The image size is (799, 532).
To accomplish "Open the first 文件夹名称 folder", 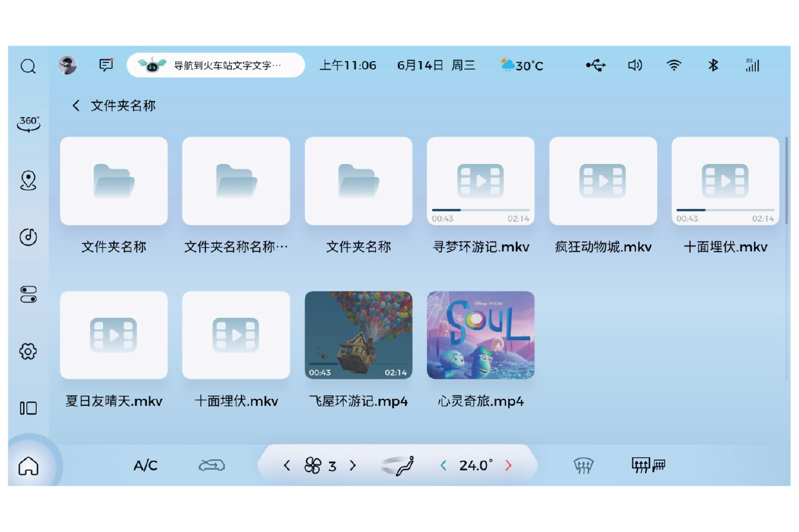I will [114, 181].
